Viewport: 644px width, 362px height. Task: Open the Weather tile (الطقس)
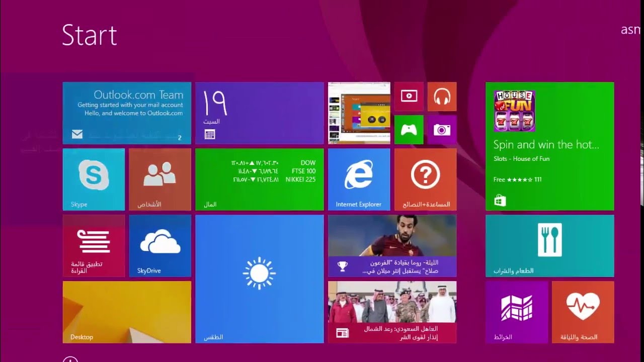coord(260,279)
